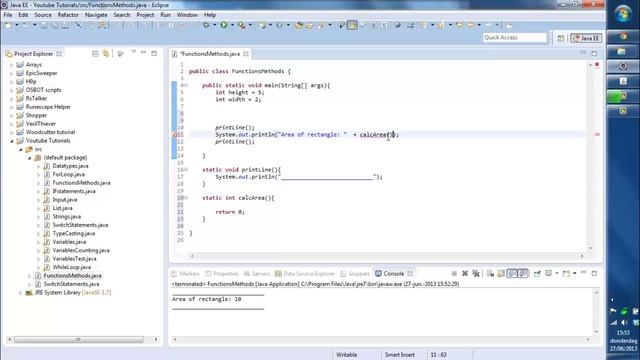Open the Run dropdown arrow beside the green button
Viewport: 640px width, 360px height.
tap(232, 25)
